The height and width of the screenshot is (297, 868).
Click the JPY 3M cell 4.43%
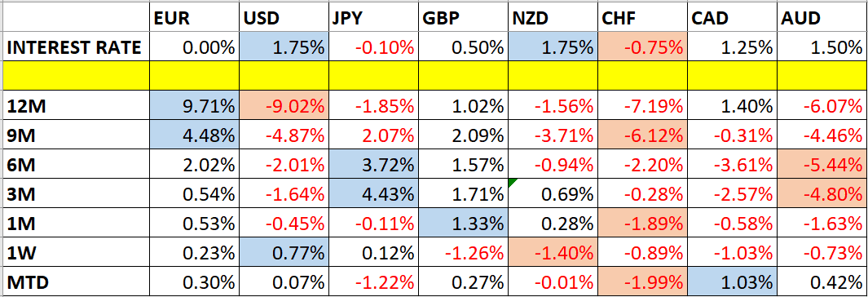pos(373,194)
